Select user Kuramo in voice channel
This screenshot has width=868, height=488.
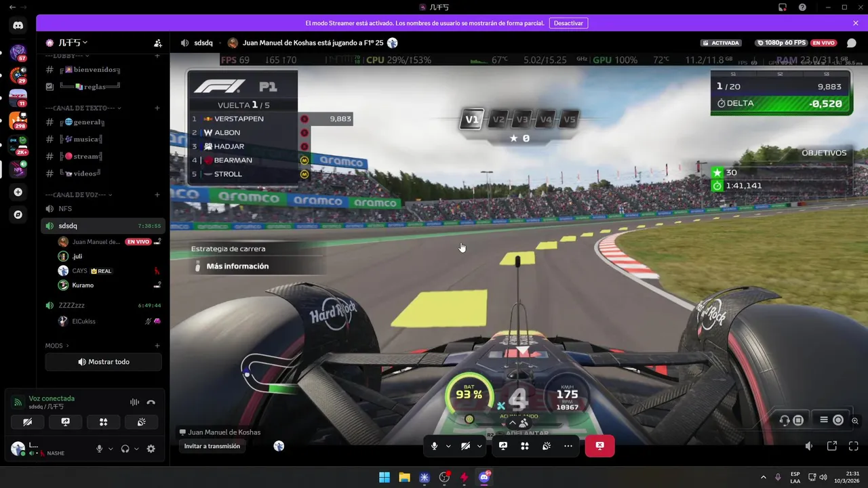point(108,285)
